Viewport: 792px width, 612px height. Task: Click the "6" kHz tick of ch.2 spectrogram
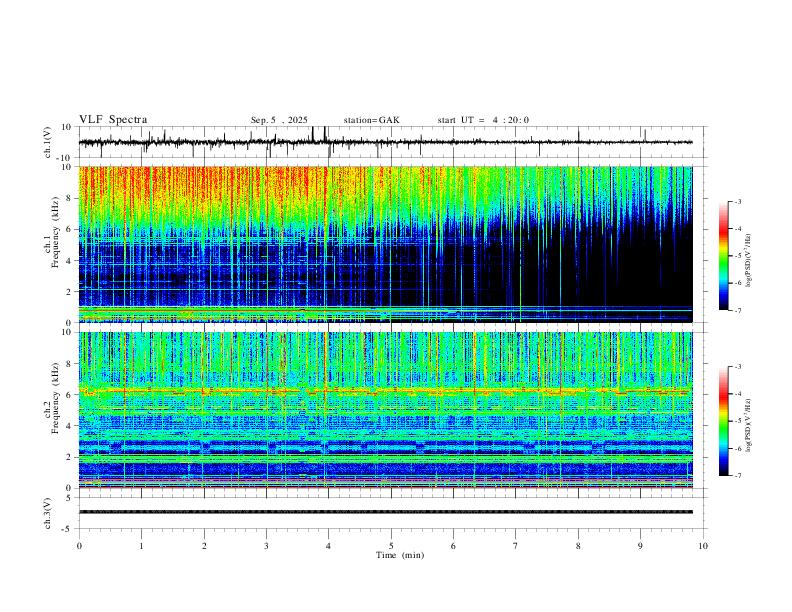click(x=69, y=394)
